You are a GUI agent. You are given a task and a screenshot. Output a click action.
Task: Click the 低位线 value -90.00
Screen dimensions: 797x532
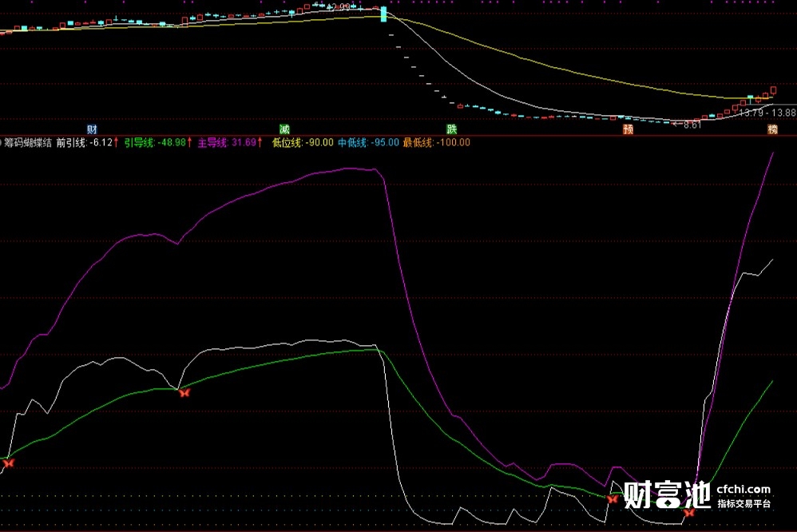click(x=319, y=143)
